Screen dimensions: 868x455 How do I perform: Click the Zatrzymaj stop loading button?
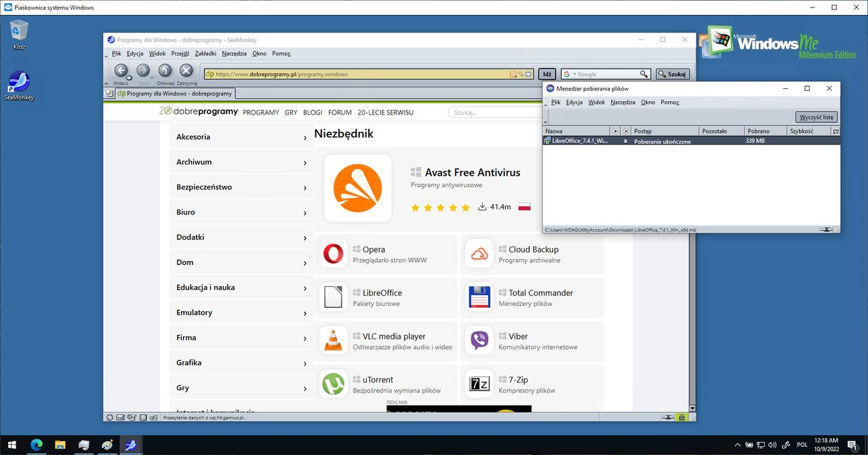click(x=186, y=71)
